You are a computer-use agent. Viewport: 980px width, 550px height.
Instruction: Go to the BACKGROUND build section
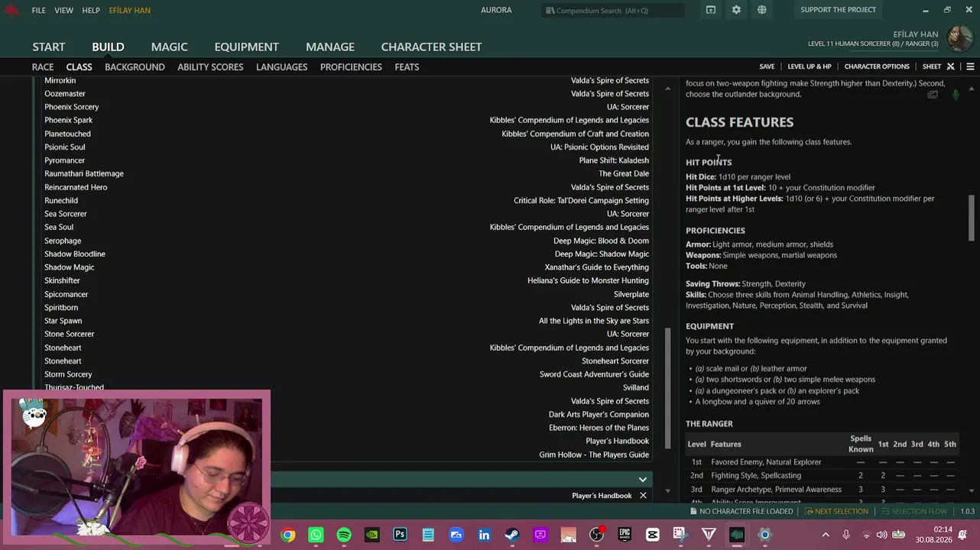(x=135, y=67)
